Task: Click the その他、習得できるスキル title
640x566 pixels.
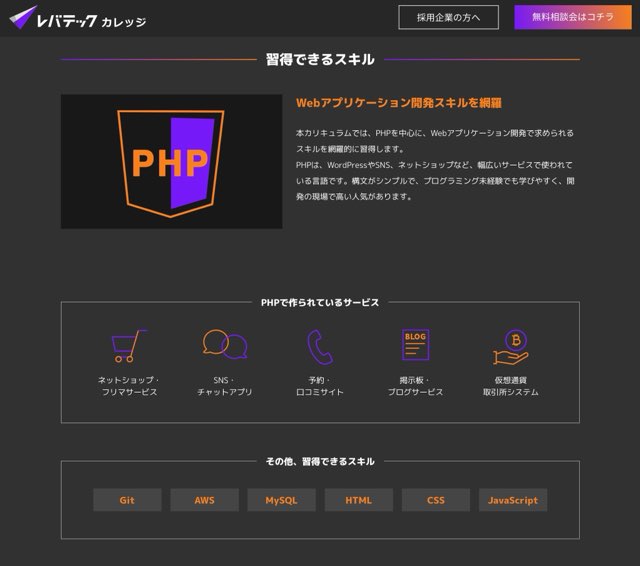Action: (x=320, y=462)
